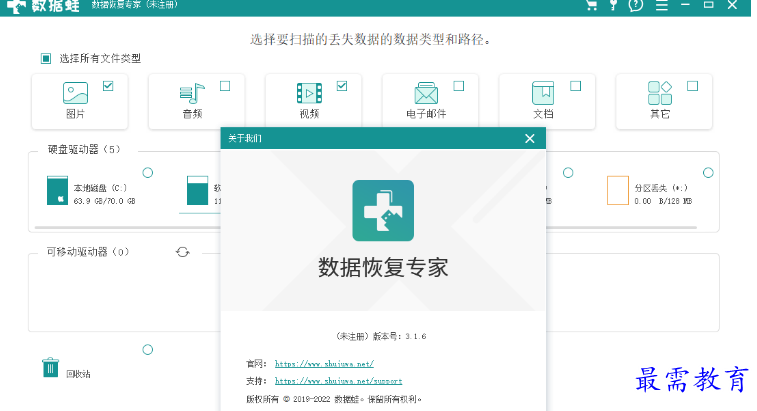Click the 硬盘驱动器 (5) section header
Screen dimensions: 757x411
tap(84, 149)
